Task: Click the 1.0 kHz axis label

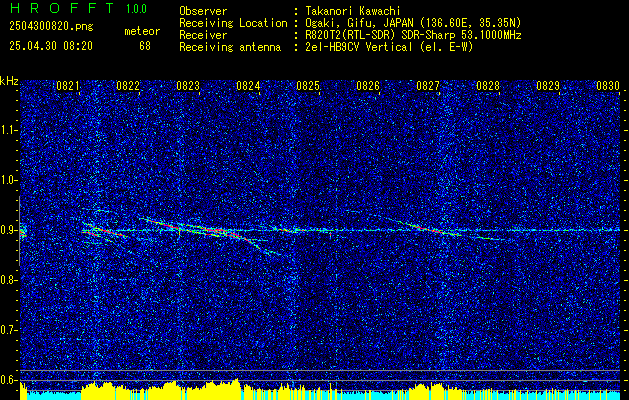Action: (9, 180)
